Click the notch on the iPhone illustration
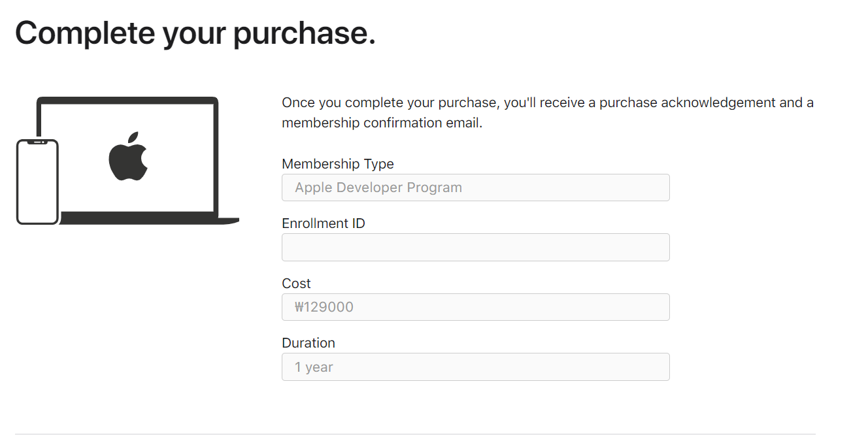Image resolution: width=868 pixels, height=441 pixels. click(38, 142)
